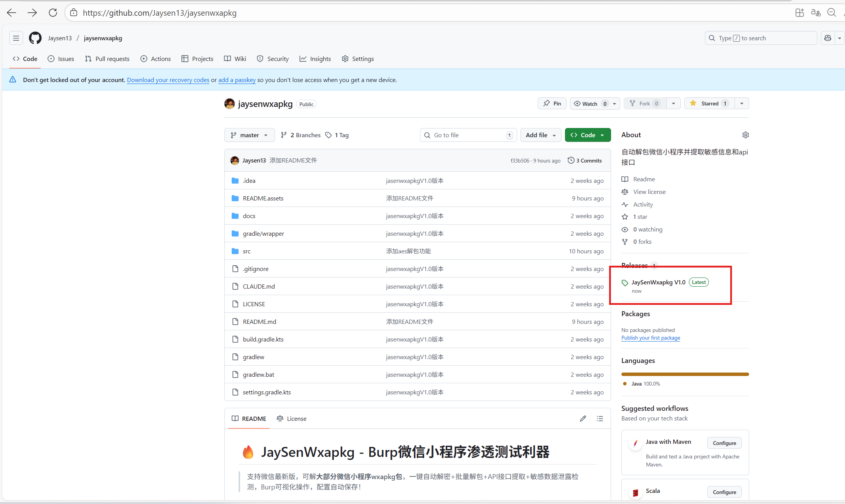Open the hamburger navigation menu
845x504 pixels.
point(16,38)
